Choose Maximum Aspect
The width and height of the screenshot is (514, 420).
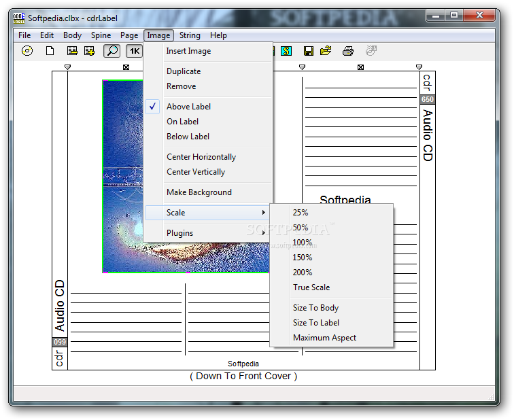[x=331, y=338]
